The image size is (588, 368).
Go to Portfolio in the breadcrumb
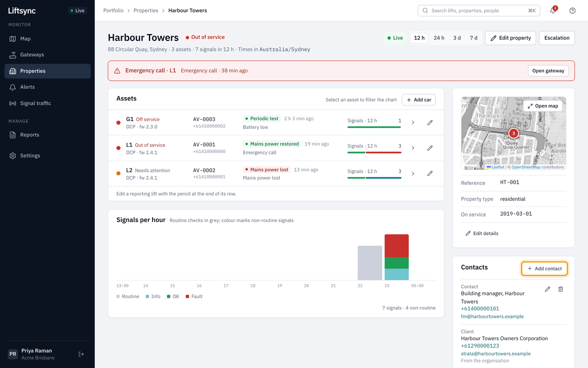click(113, 11)
